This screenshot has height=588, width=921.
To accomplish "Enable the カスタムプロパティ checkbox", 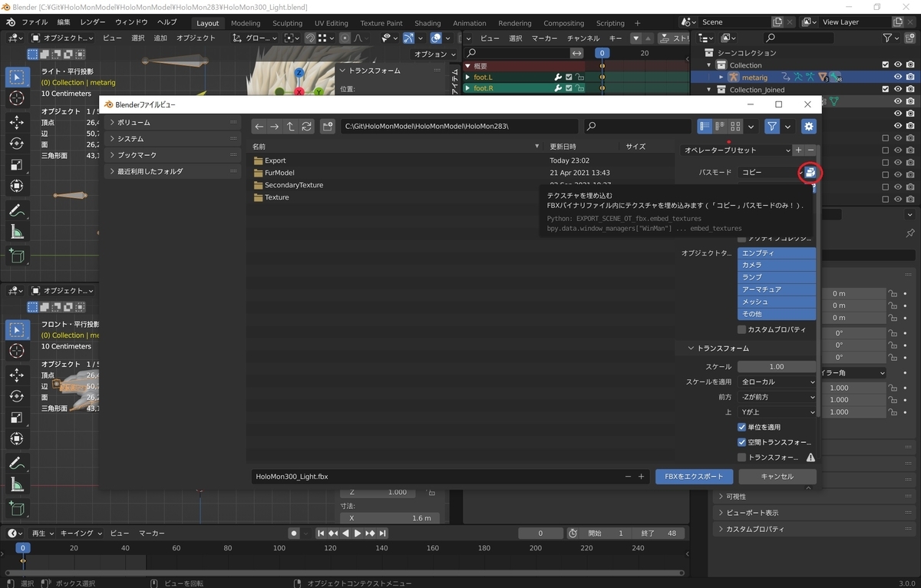I will coord(741,329).
